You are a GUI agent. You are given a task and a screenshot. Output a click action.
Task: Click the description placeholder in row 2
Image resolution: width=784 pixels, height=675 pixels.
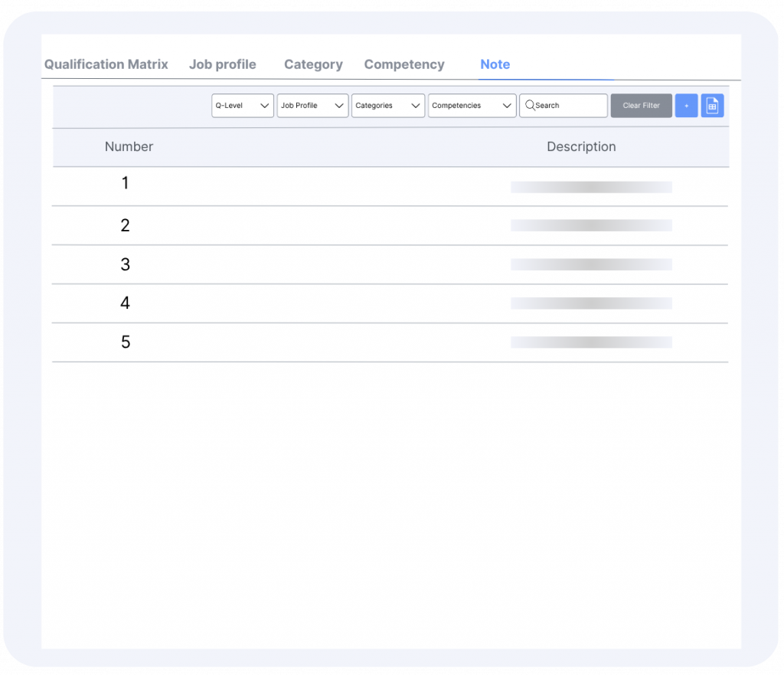tap(591, 225)
